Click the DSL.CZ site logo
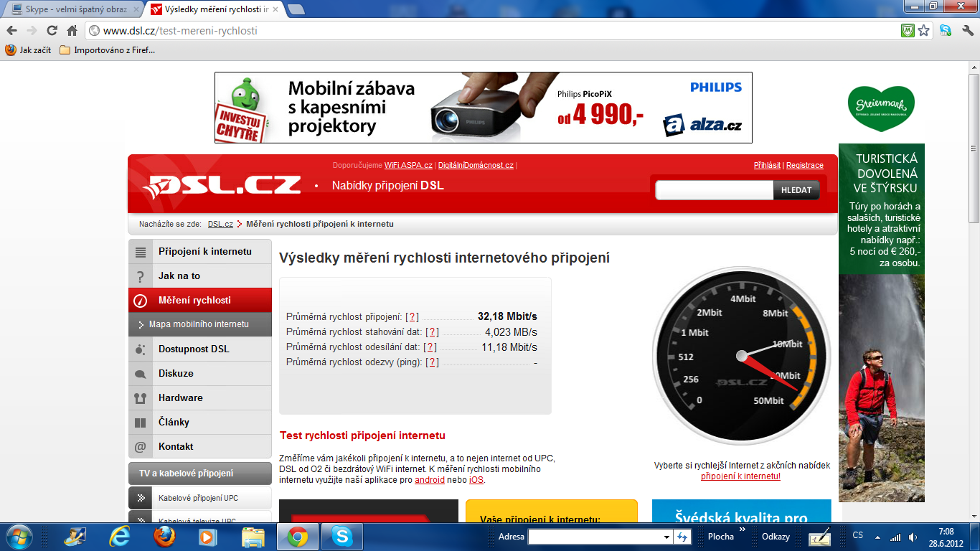Viewport: 980px width, 551px height. (221, 185)
